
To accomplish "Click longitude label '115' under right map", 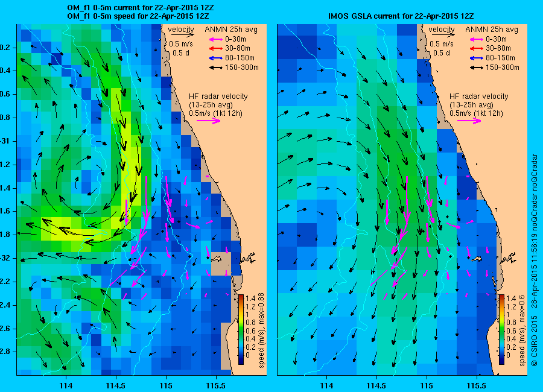I will pyautogui.click(x=427, y=385).
